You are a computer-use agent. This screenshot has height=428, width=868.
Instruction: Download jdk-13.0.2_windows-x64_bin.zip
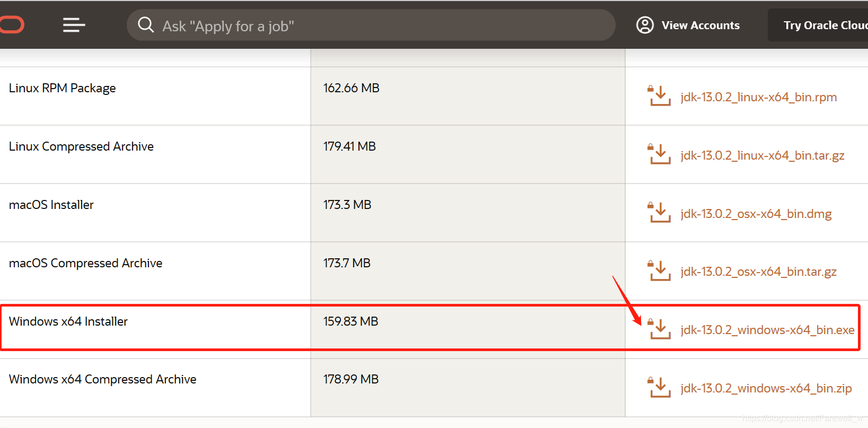[766, 389]
